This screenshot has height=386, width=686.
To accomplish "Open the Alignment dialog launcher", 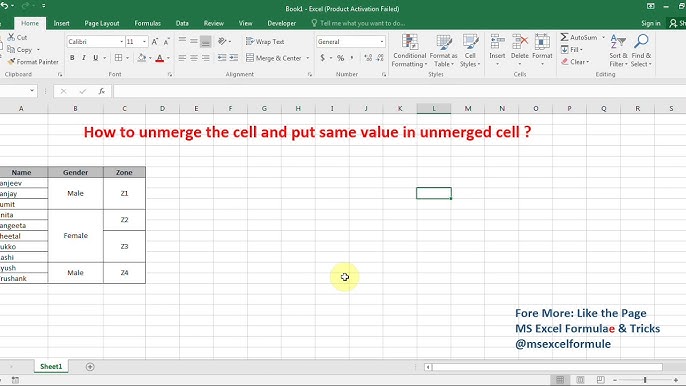I will pyautogui.click(x=310, y=74).
